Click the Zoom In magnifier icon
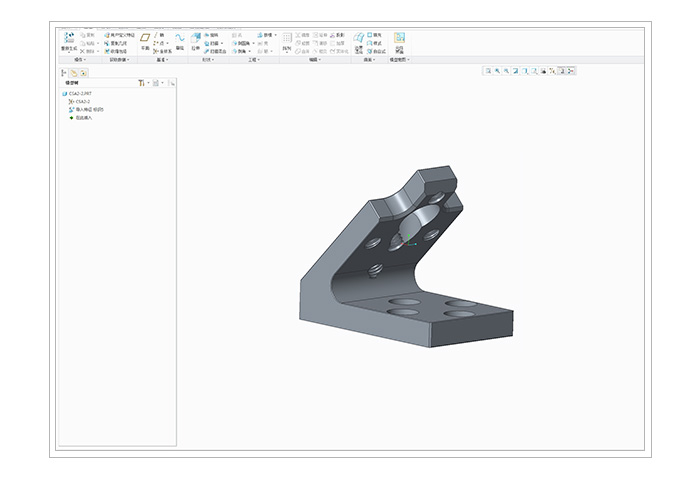 click(x=498, y=71)
